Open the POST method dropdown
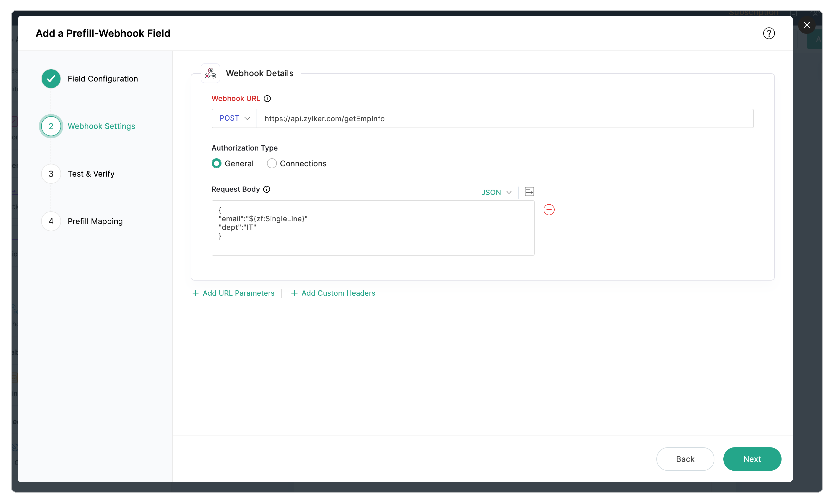 234,118
